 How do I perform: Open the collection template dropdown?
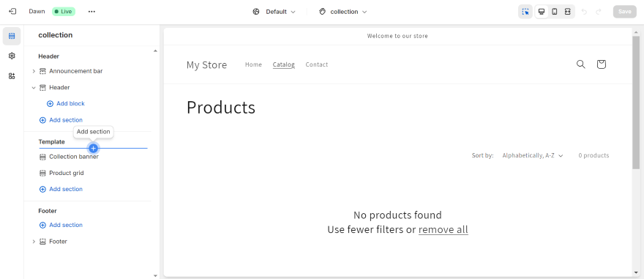coord(343,12)
